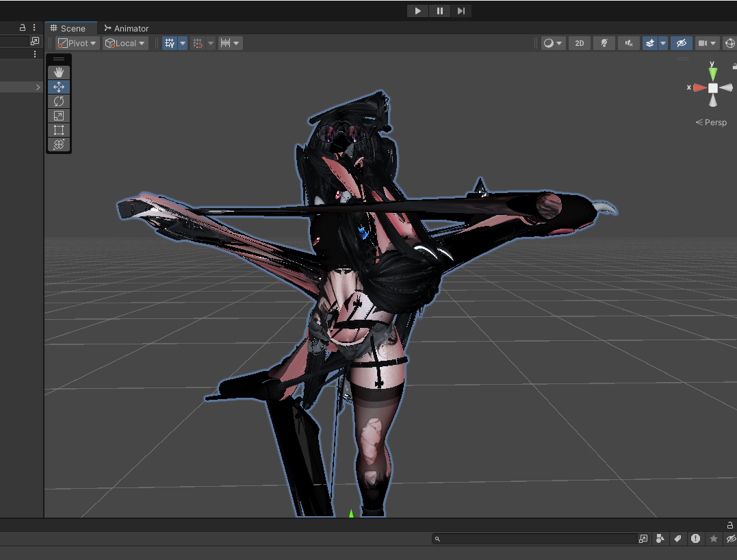The height and width of the screenshot is (560, 737).
Task: Open the scene camera settings dropdown
Action: coord(707,43)
